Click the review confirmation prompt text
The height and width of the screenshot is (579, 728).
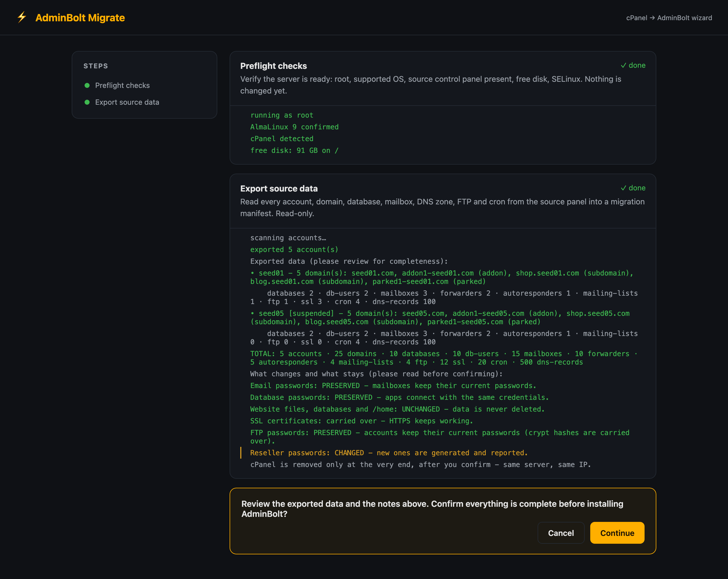432,509
